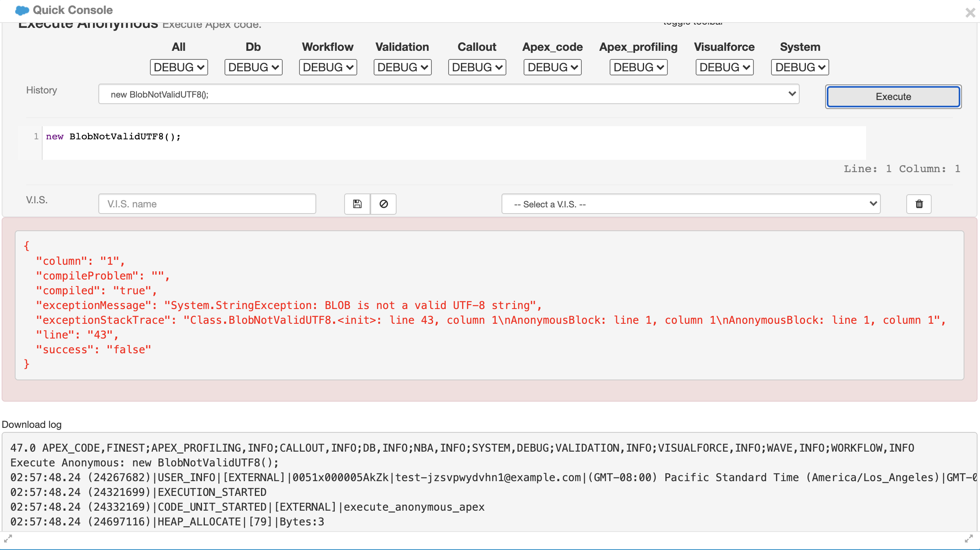Click the Execute button
The image size is (980, 550).
894,97
